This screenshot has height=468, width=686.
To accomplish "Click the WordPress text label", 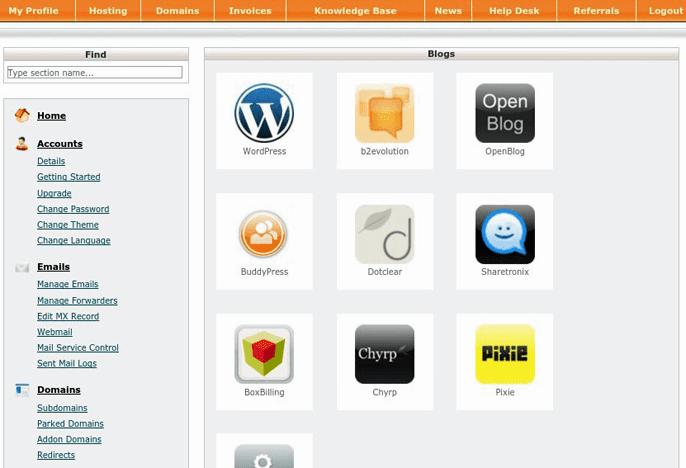I will coord(264,151).
